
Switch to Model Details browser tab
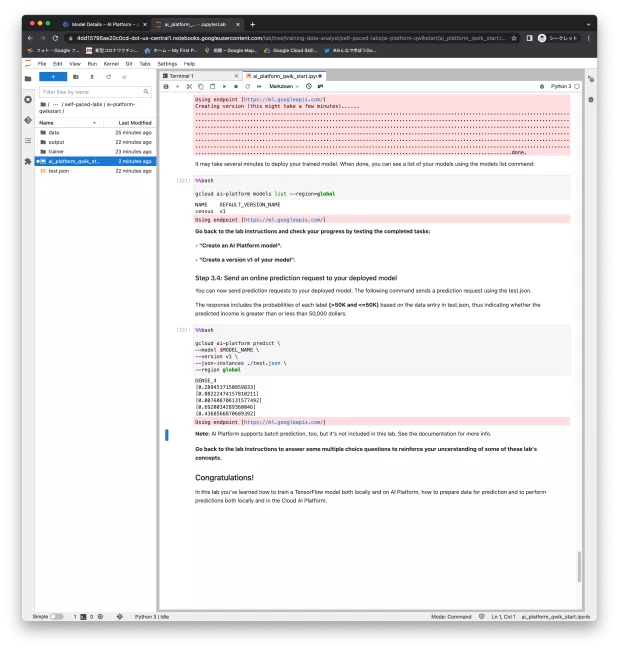[x=104, y=24]
